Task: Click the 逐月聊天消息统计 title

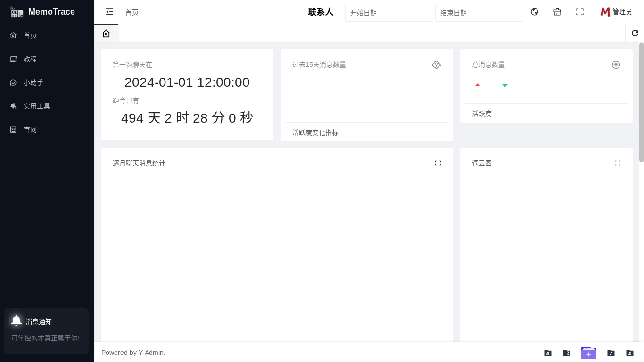Action: pos(139,163)
